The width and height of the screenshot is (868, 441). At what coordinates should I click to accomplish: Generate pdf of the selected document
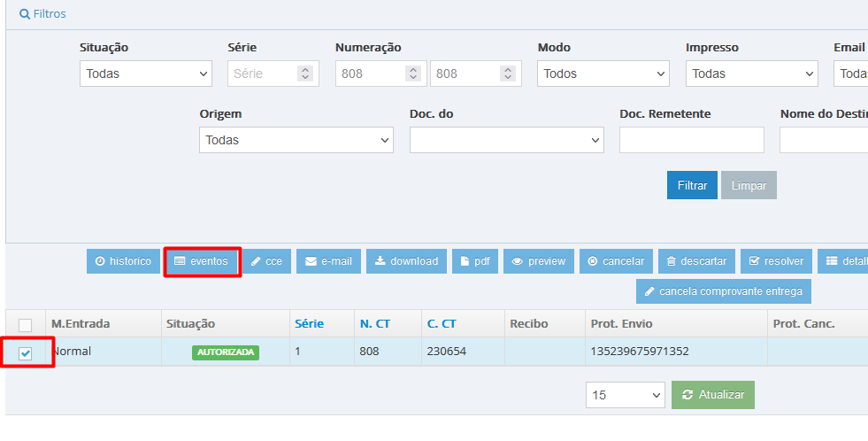pos(474,261)
